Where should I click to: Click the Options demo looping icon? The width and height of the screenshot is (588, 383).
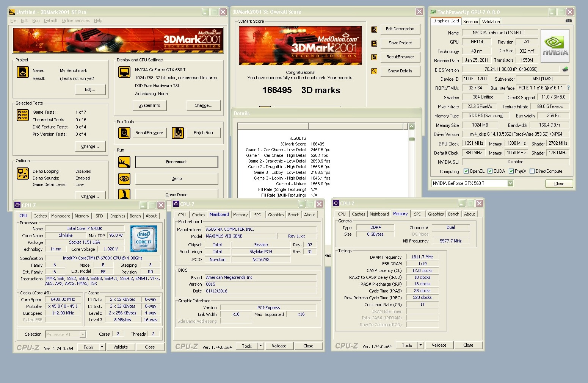[x=23, y=174]
